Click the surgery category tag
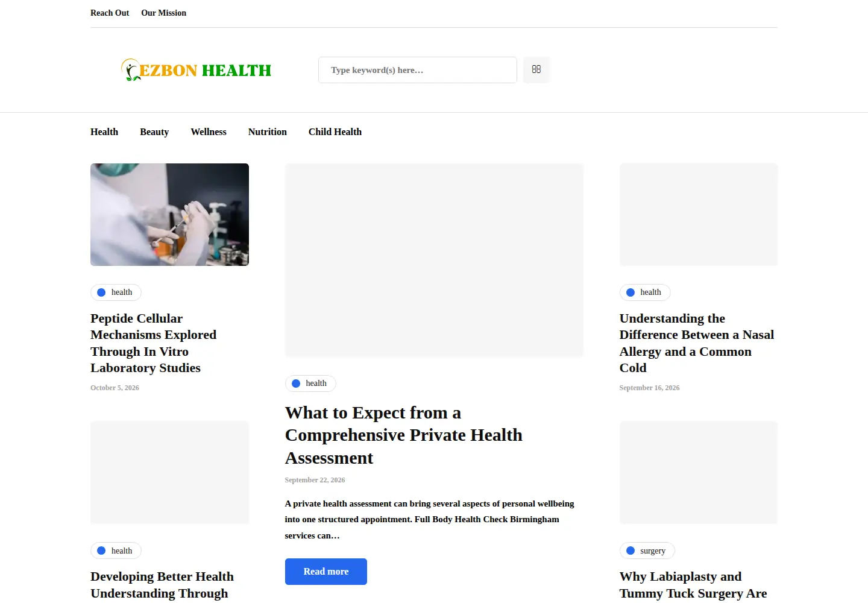 point(647,551)
